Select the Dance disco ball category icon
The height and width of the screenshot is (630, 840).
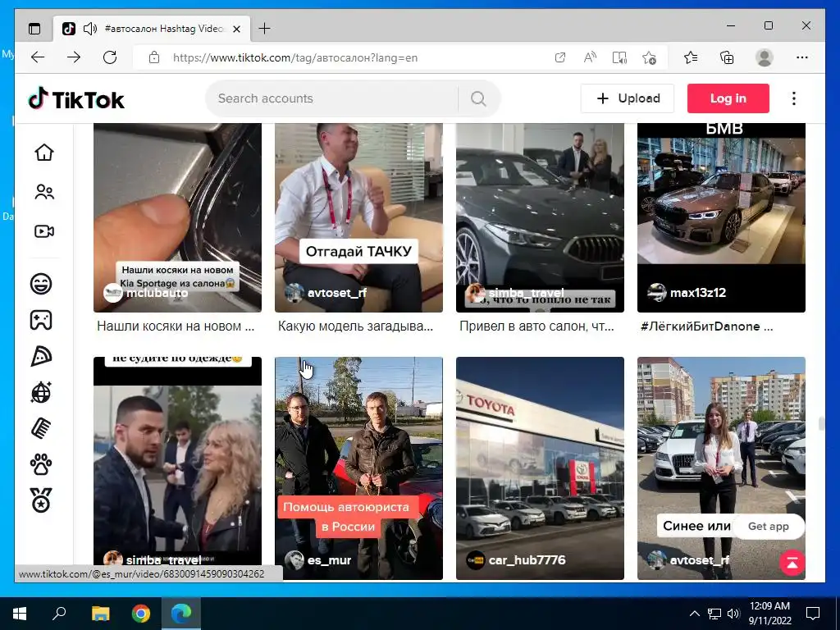41,392
